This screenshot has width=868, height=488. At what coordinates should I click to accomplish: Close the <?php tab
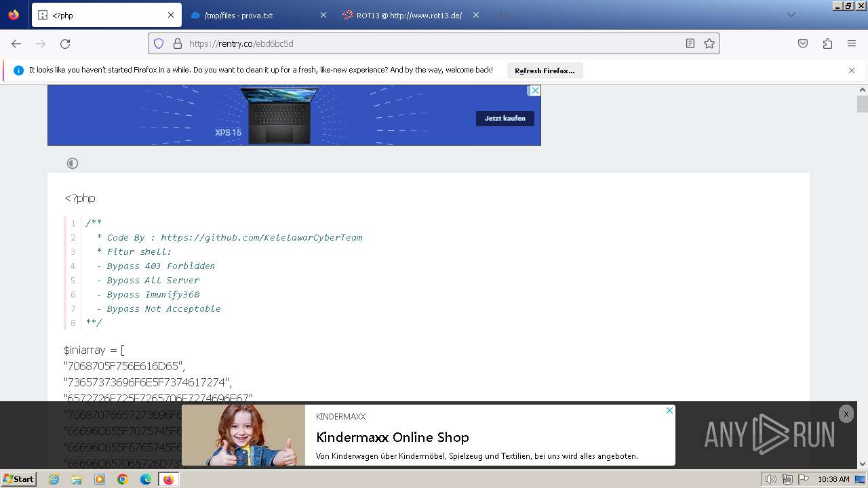tap(171, 15)
